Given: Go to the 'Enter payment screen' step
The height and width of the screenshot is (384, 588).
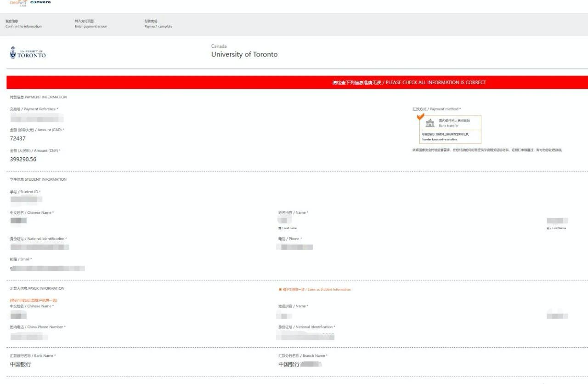Looking at the screenshot, I should coord(91,24).
